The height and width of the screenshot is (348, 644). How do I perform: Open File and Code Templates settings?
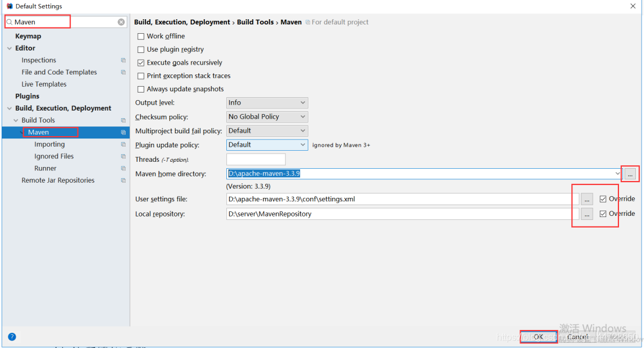point(59,72)
